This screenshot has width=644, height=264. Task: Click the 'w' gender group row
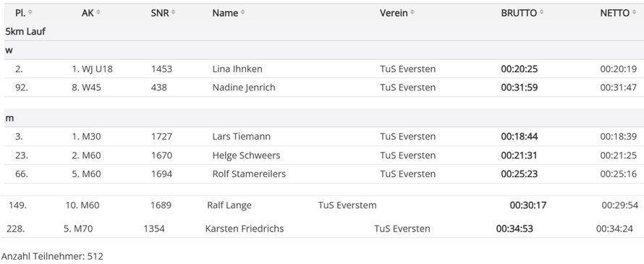coord(324,50)
